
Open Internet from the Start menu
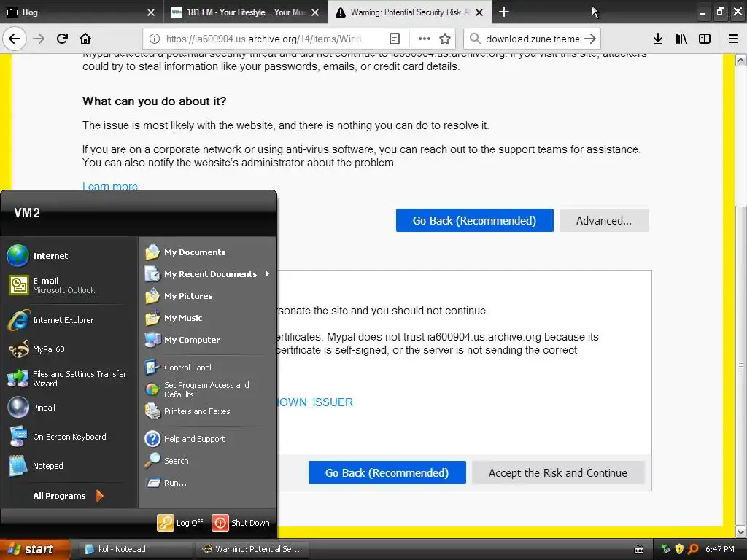(69, 256)
